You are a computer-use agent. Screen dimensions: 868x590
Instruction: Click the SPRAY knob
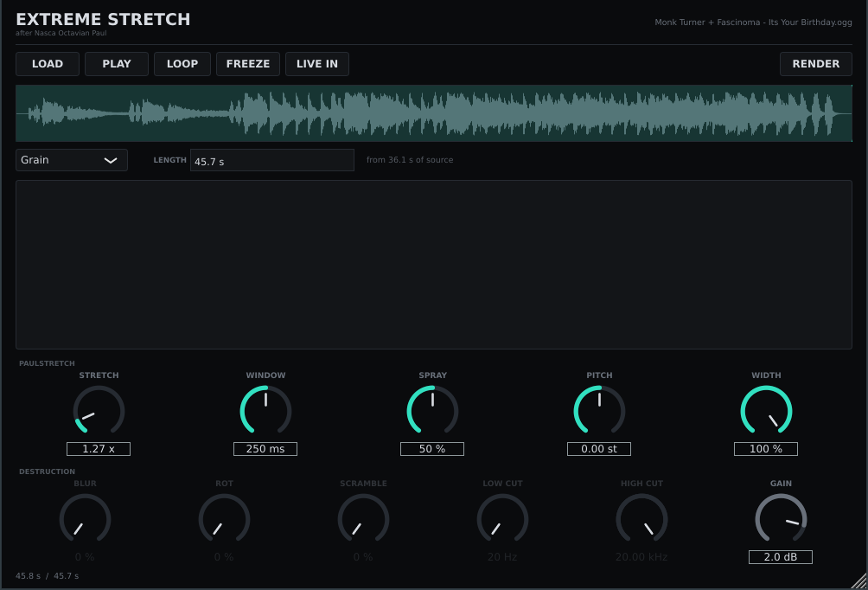coord(432,411)
